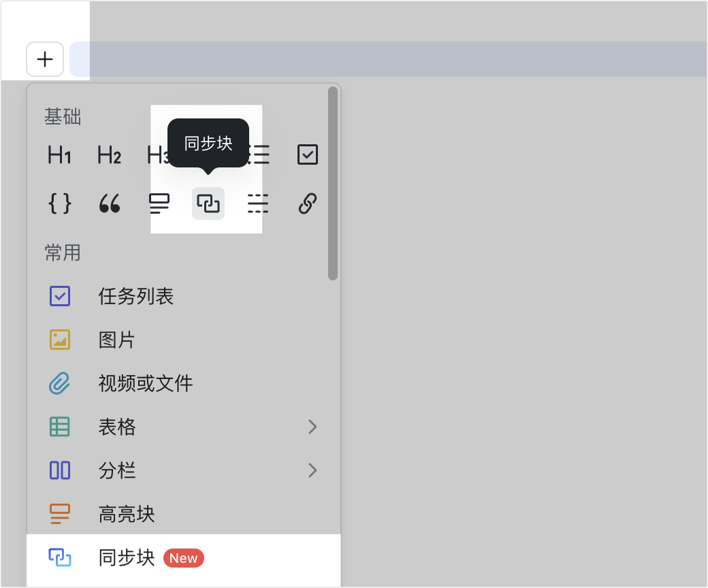The image size is (708, 588).
Task: Select 任务列表 from the 常用 list
Action: click(136, 297)
